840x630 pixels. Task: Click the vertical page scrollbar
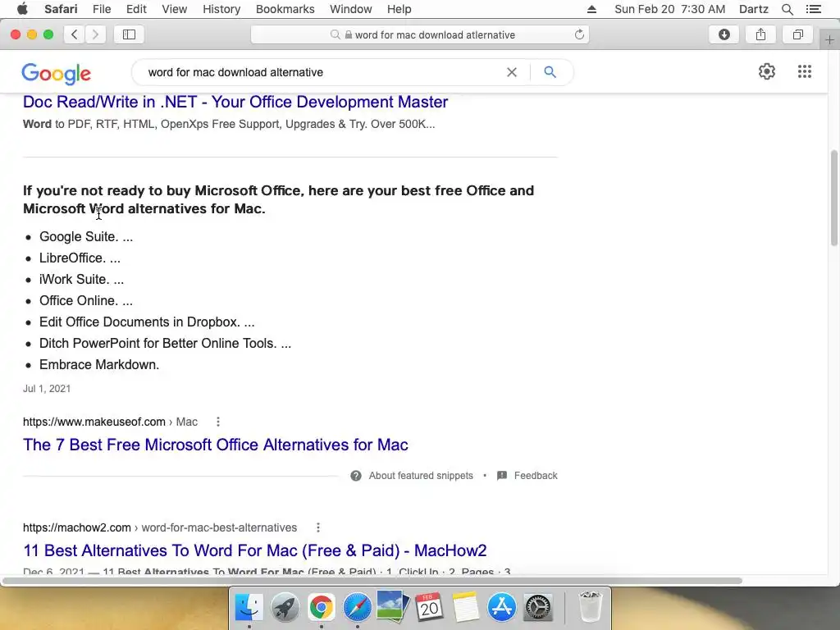[834, 197]
